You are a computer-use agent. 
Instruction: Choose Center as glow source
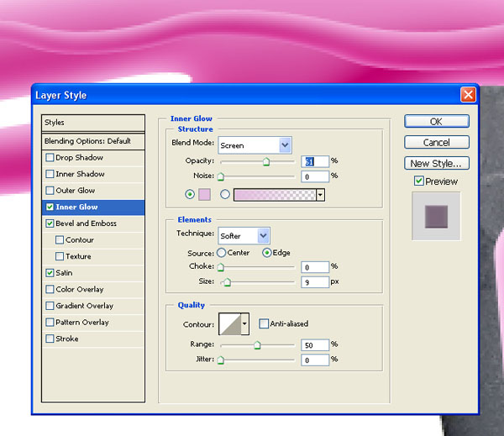click(x=221, y=253)
